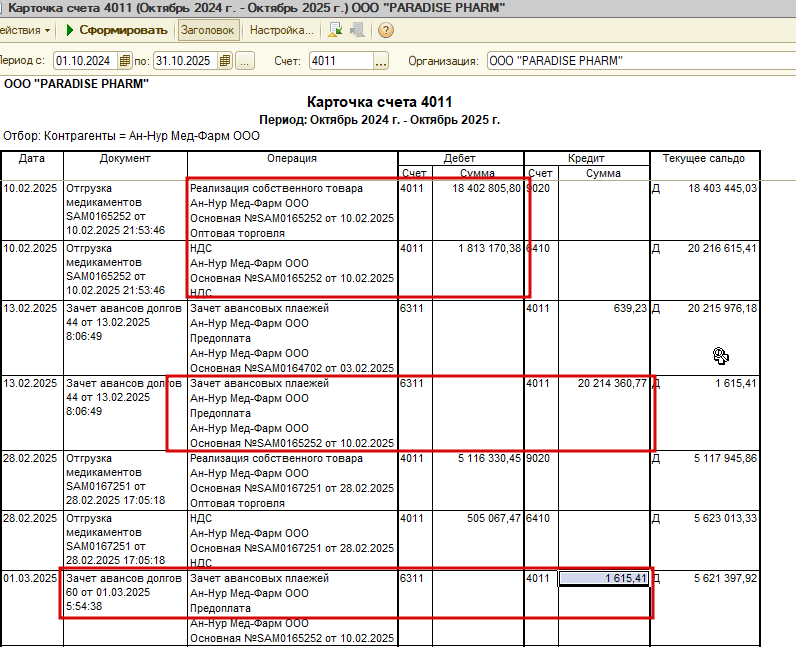Select debit amount 18 402 805,80
The height and width of the screenshot is (647, 796).
click(486, 188)
